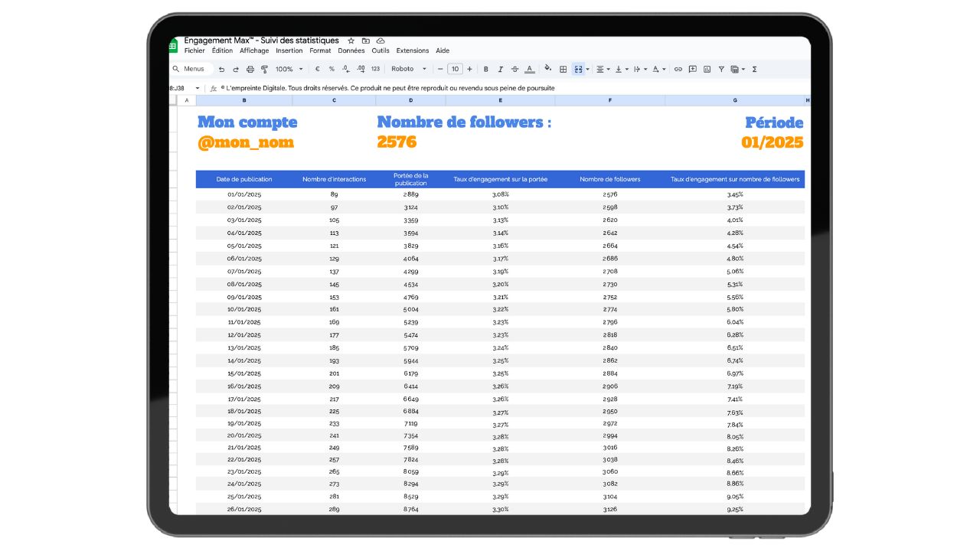
Task: Open the Données menu
Action: point(351,51)
